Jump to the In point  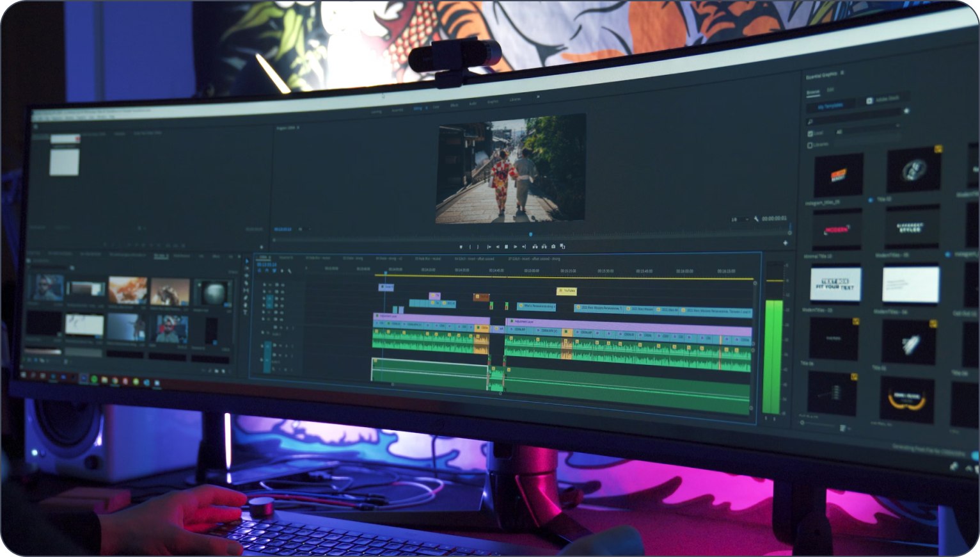[x=489, y=246]
